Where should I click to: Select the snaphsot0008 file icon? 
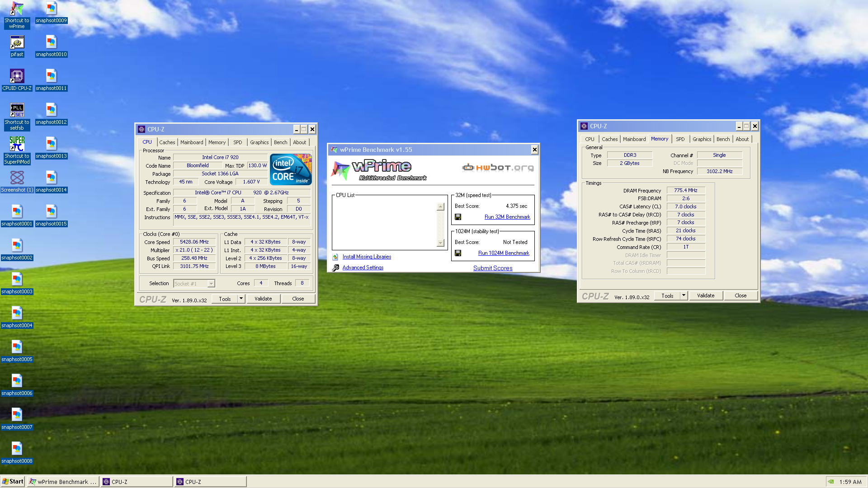point(17,453)
